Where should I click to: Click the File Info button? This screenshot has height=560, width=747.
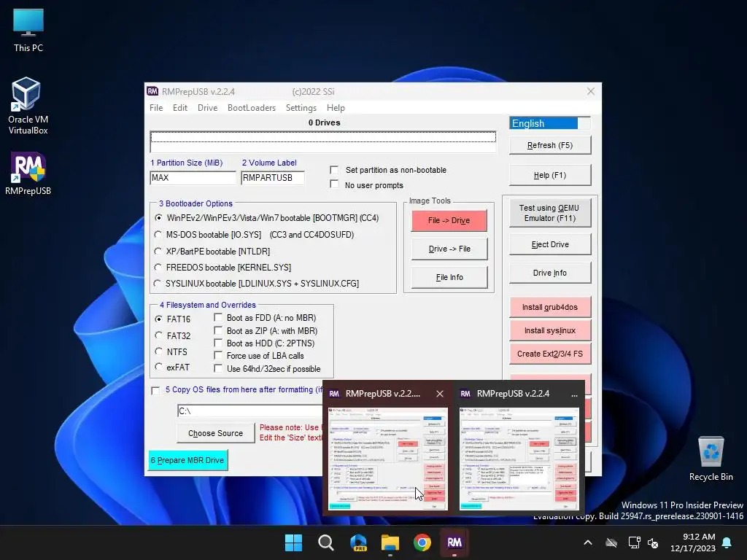click(x=449, y=278)
